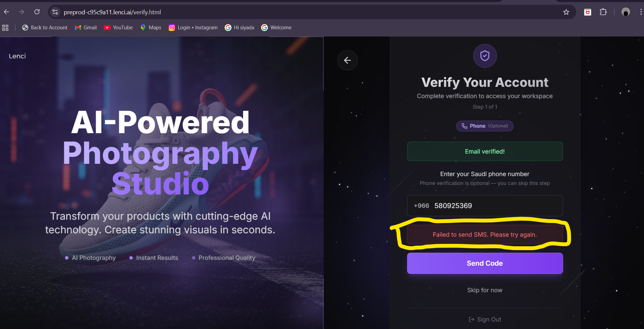Open the browser extensions puzzle icon
644x329 pixels.
(x=603, y=12)
